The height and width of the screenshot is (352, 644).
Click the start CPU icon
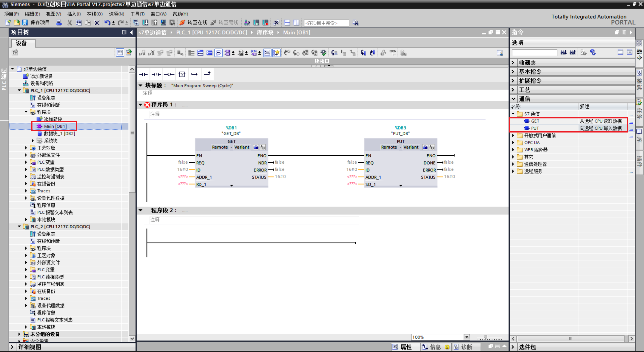(256, 23)
